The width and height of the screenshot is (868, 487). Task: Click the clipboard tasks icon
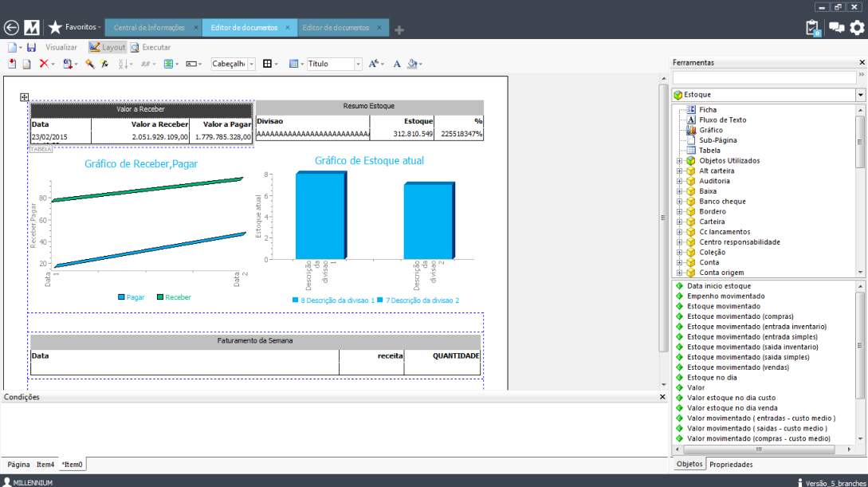(812, 28)
